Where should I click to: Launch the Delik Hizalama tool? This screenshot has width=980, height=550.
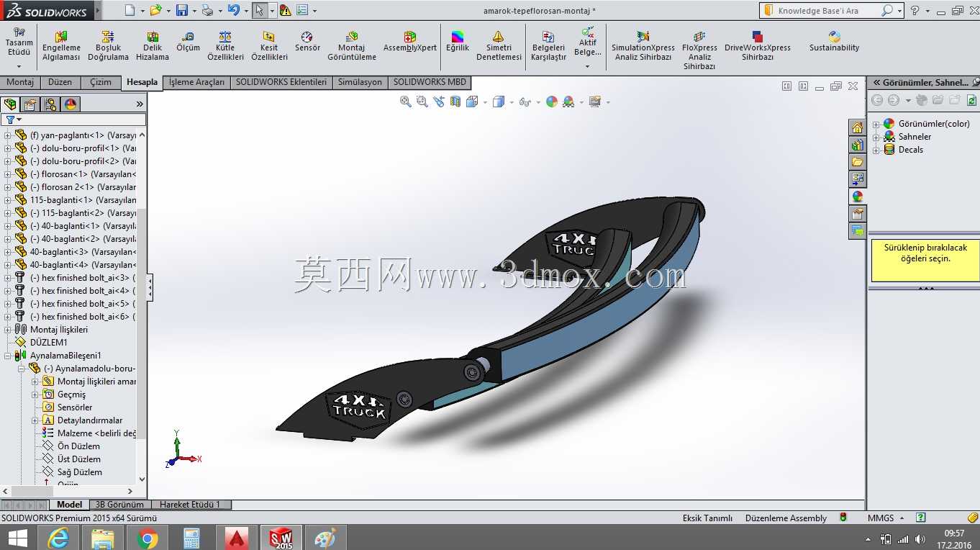click(153, 46)
